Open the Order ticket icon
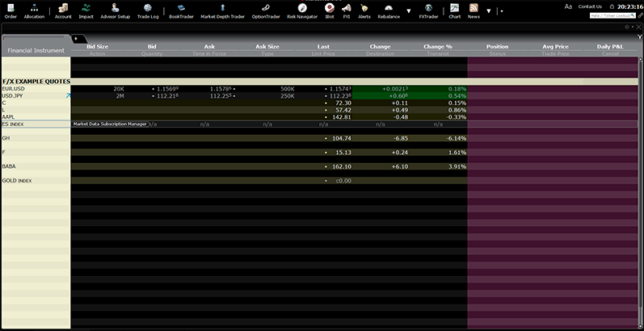 click(11, 10)
